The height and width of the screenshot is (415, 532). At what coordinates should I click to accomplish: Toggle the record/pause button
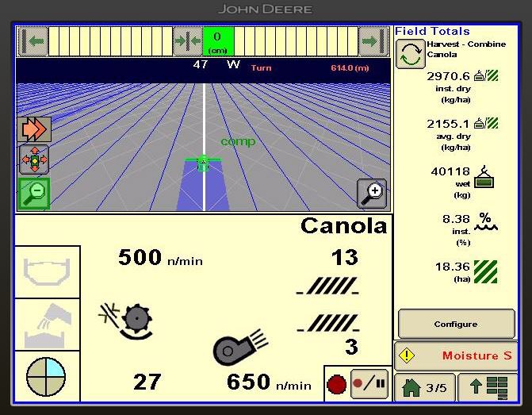pos(369,384)
